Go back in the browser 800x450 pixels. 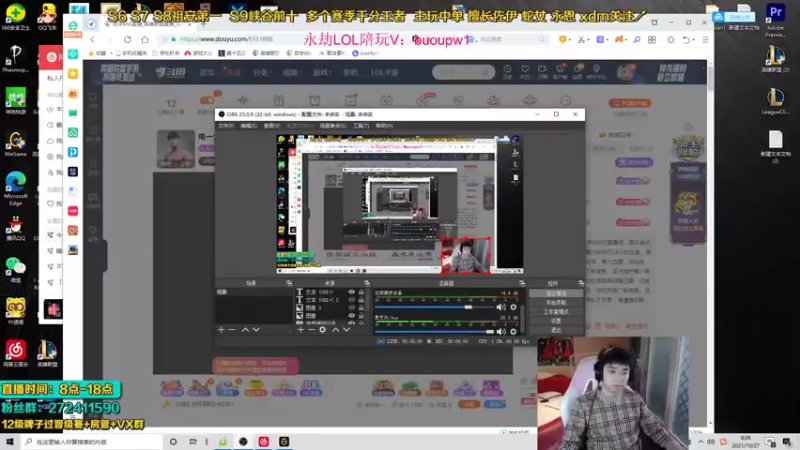[92, 39]
